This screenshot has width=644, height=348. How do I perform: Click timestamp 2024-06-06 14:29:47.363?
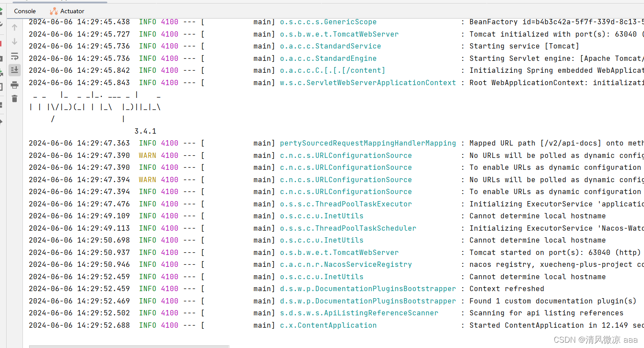click(x=79, y=143)
